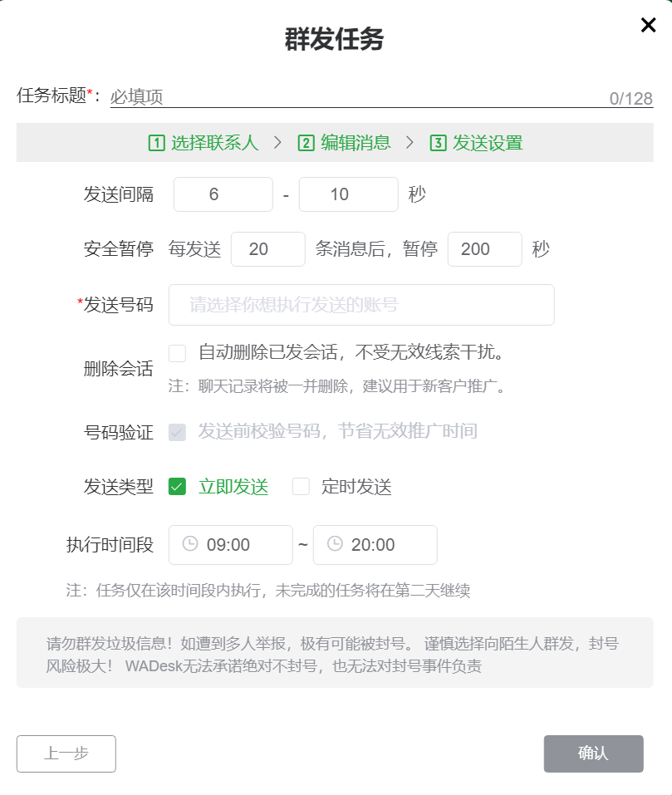Click the 任务仅在该时间段内执行 note text
The image size is (672, 795).
[268, 590]
